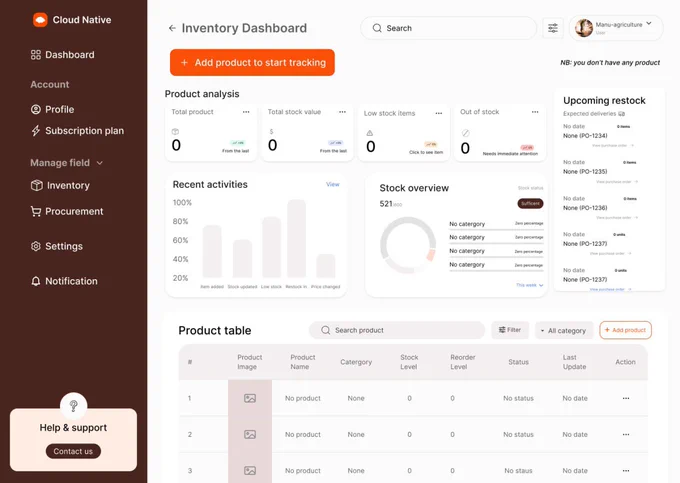Click the top Search field
Viewport: 680px width, 483px height.
(x=448, y=28)
